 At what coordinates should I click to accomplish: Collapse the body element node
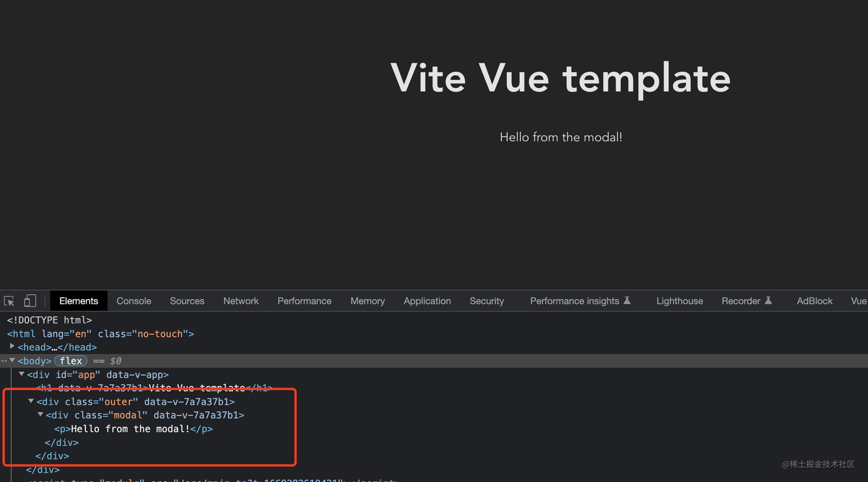coord(12,360)
